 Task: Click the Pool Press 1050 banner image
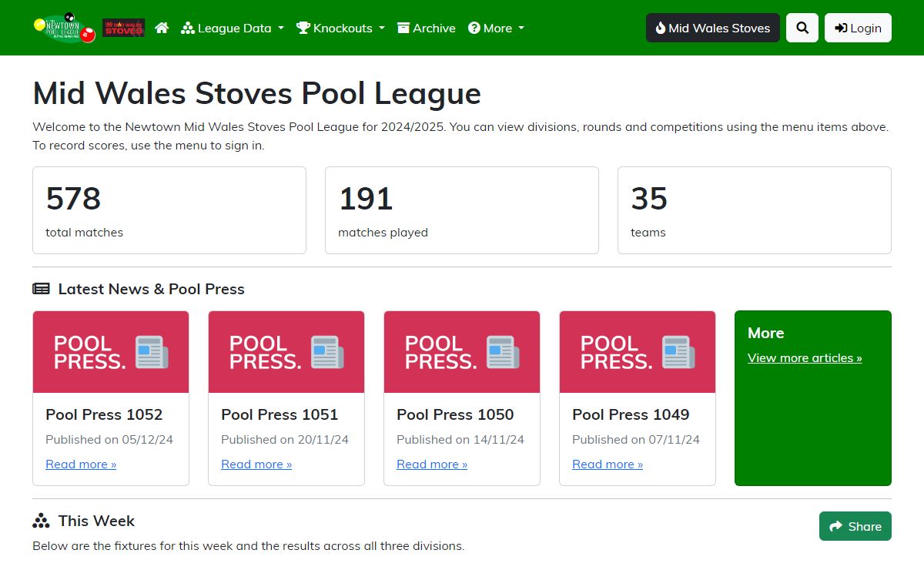pos(462,352)
